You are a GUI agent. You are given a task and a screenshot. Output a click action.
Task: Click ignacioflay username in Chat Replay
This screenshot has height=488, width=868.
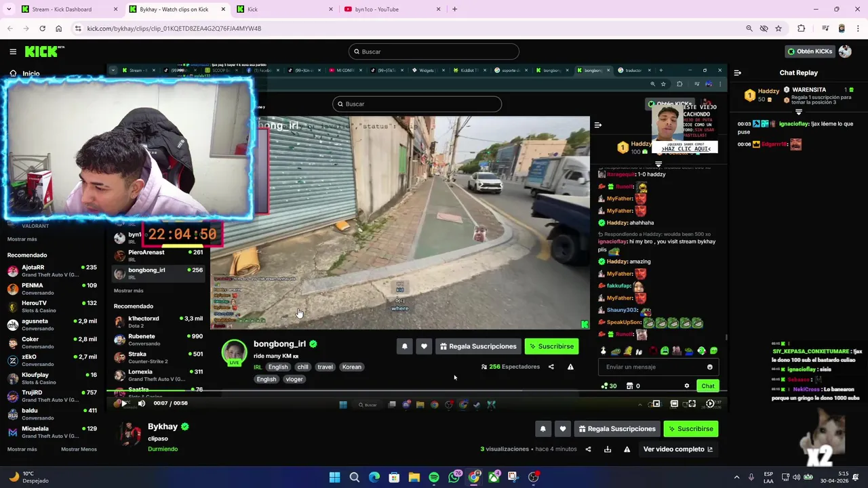(x=793, y=124)
